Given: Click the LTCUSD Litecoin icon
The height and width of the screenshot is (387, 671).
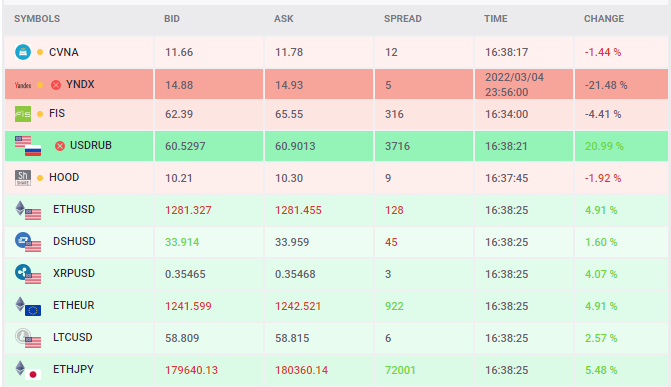Looking at the screenshot, I should (28, 338).
